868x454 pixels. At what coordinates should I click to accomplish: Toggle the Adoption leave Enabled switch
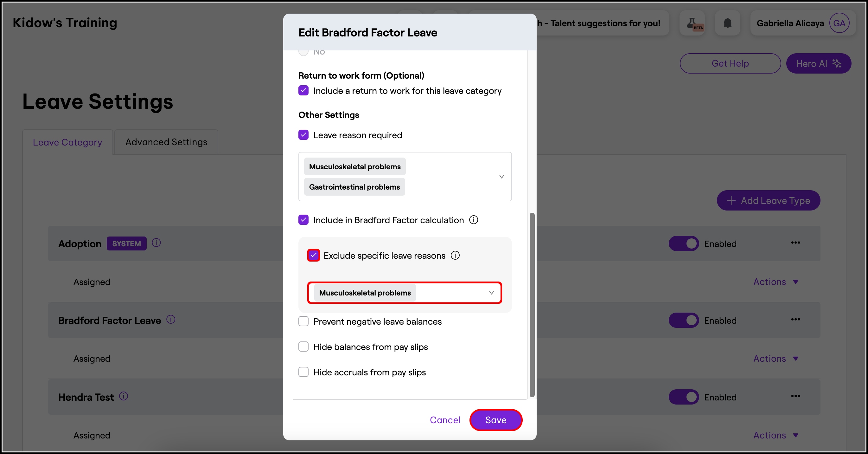(684, 243)
